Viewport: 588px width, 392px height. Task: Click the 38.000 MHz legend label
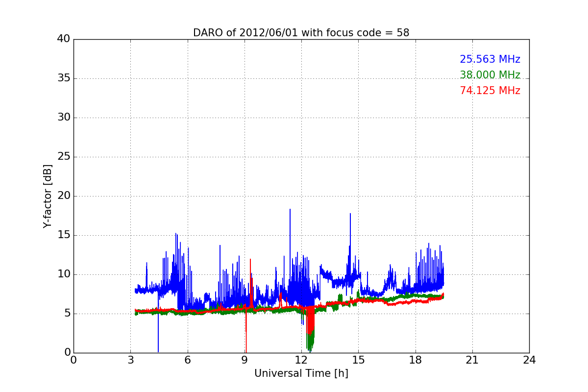pyautogui.click(x=490, y=75)
